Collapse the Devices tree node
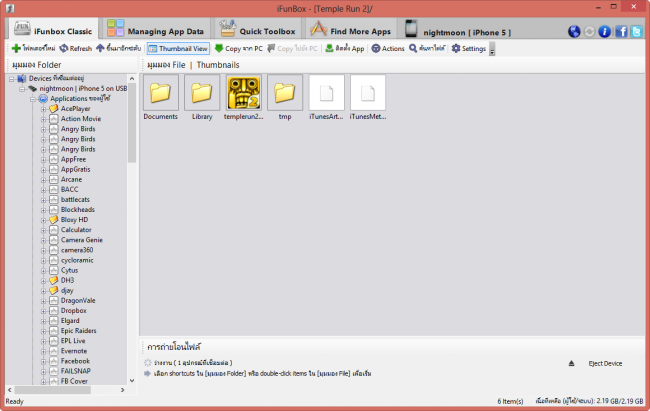The height and width of the screenshot is (411, 650). pos(12,79)
